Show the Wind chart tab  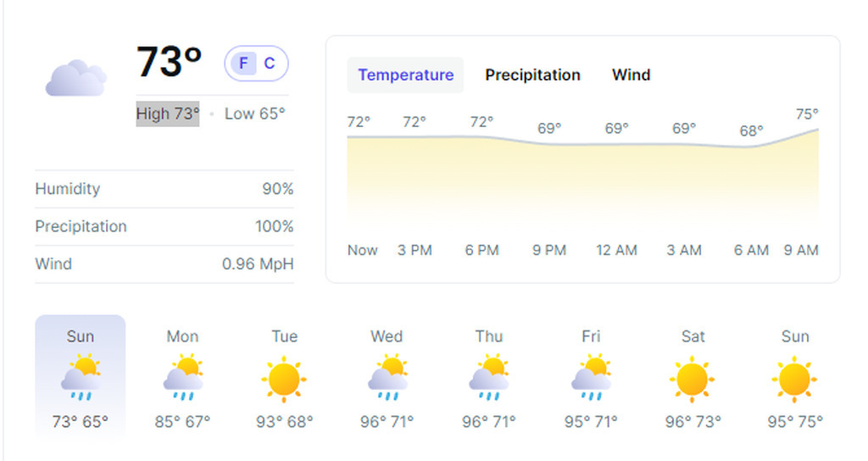click(631, 75)
